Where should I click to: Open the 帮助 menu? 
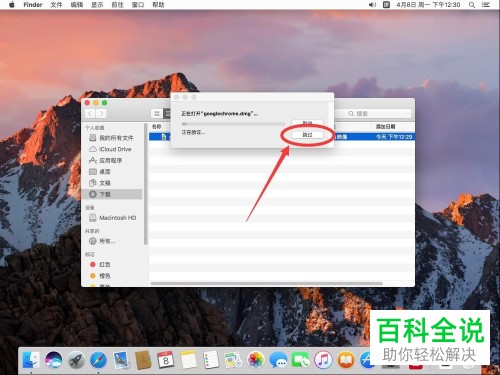coord(158,5)
